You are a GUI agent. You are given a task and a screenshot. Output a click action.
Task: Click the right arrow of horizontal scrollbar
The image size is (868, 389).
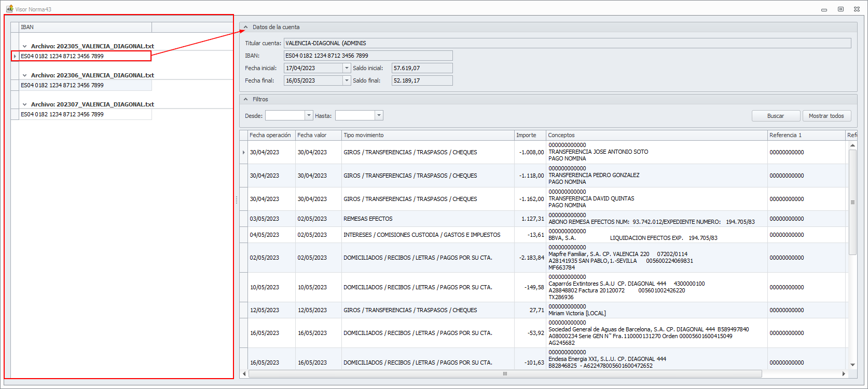(844, 374)
